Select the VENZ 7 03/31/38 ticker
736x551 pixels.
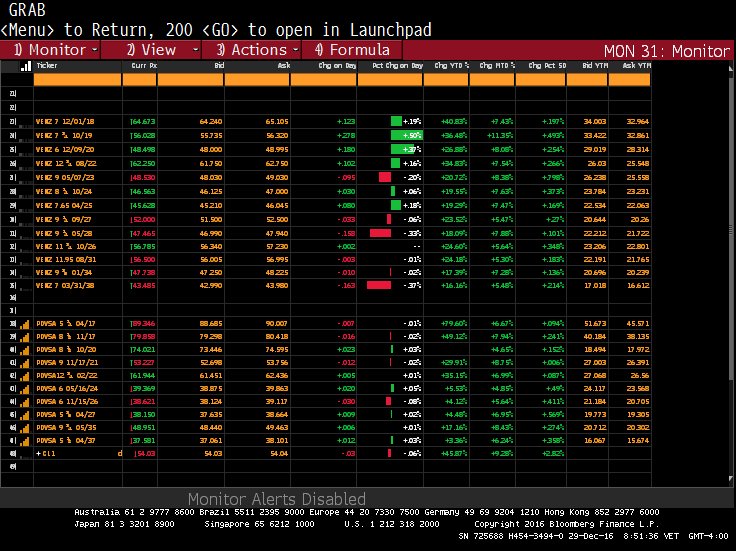coord(65,286)
